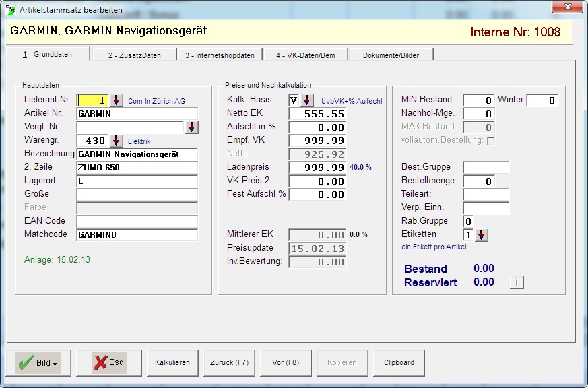Open the Dokumente/Bilder tab

[x=391, y=55]
